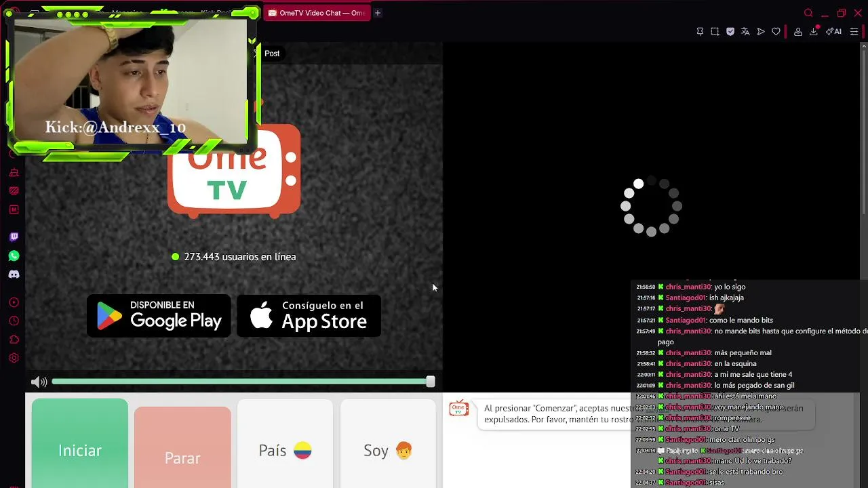The width and height of the screenshot is (868, 488).
Task: Click chat message 'lo más pegado de san gil'
Action: tap(754, 385)
